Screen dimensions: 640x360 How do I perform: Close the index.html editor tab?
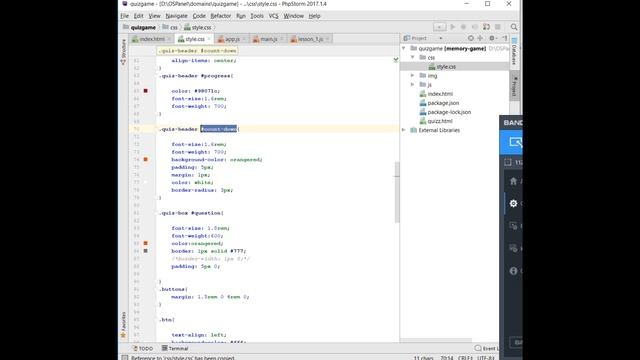169,39
